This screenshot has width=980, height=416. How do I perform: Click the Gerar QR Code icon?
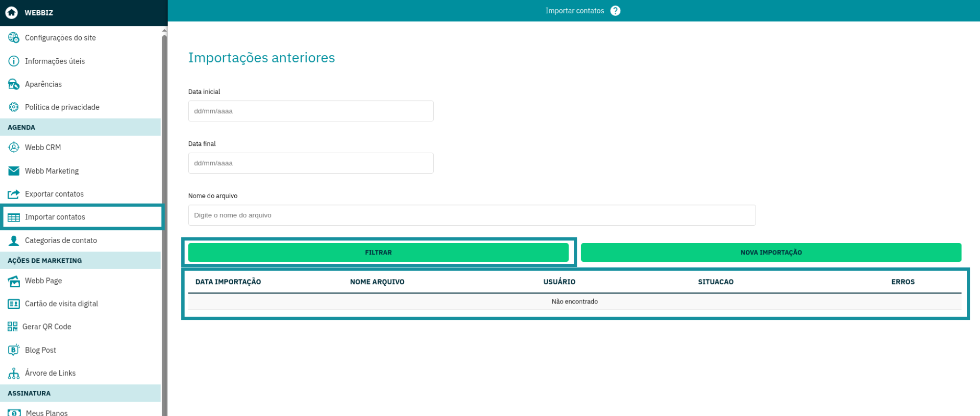tap(13, 327)
